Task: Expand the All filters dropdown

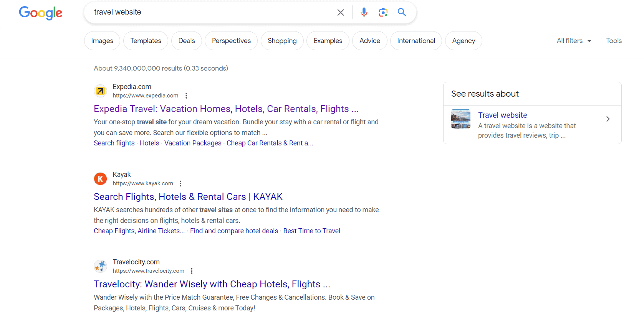Action: pos(574,41)
